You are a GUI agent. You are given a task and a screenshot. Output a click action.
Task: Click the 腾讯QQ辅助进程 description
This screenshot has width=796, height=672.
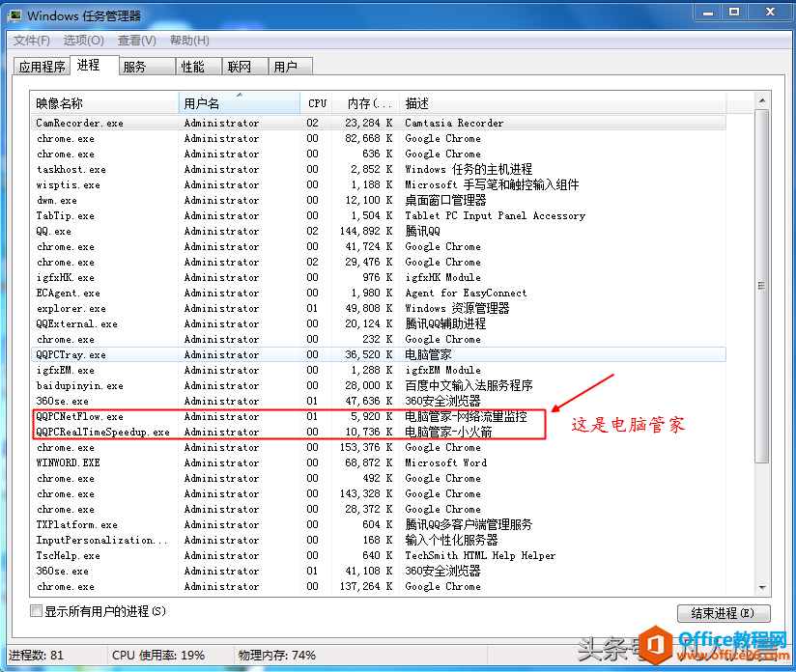[x=445, y=323]
